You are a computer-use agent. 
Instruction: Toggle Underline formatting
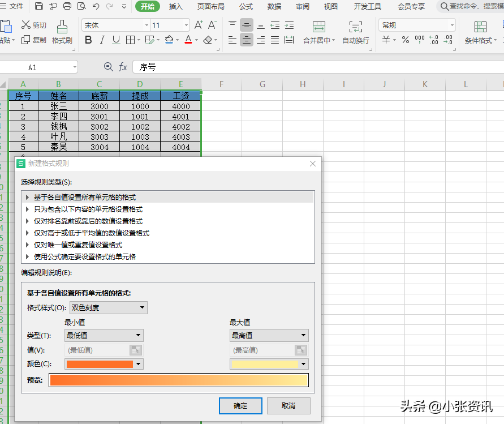116,40
